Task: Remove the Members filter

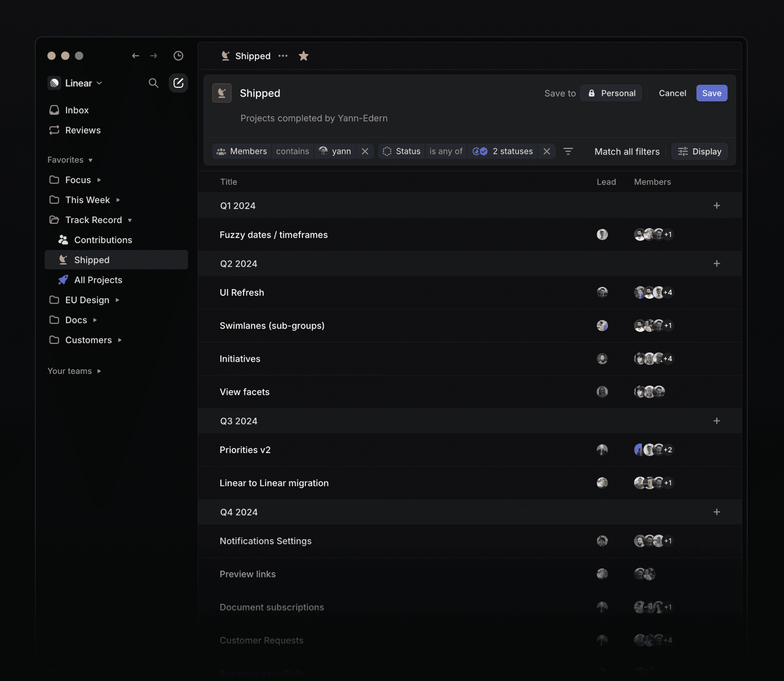Action: tap(365, 151)
